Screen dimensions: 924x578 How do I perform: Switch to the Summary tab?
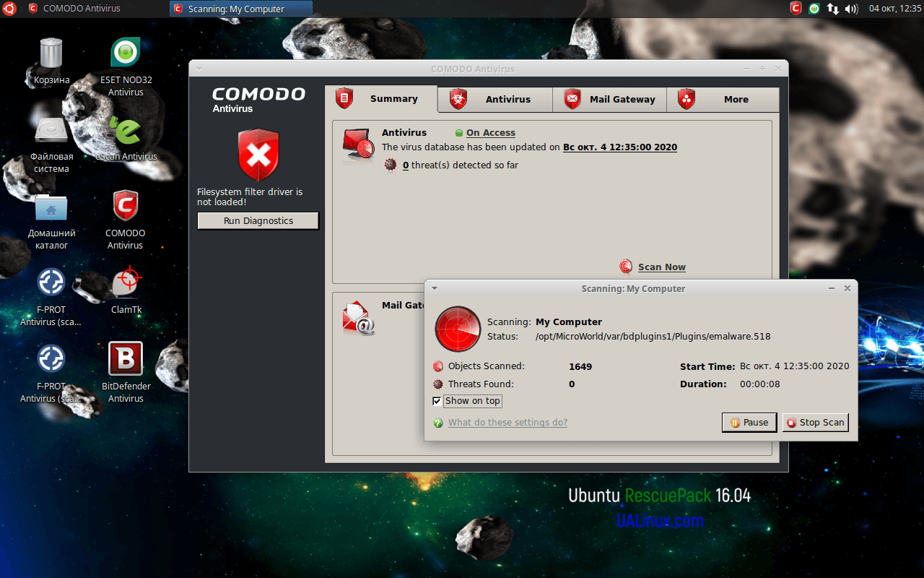tap(381, 99)
